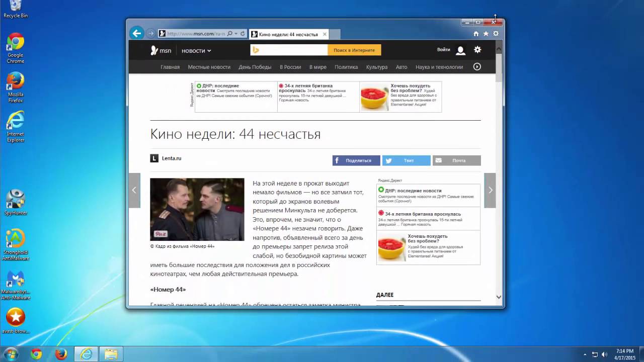Expand more categories with circled arrow

[477, 67]
